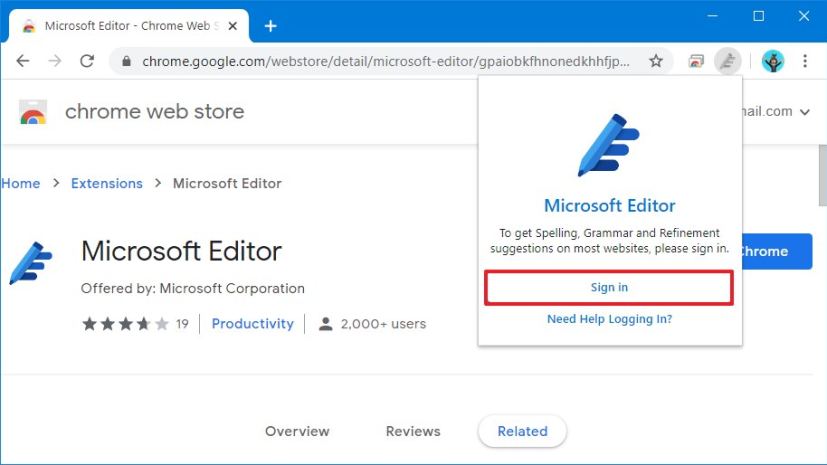This screenshot has width=827, height=465.
Task: Click the Microsoft Editor heading on the store page
Action: tap(181, 251)
